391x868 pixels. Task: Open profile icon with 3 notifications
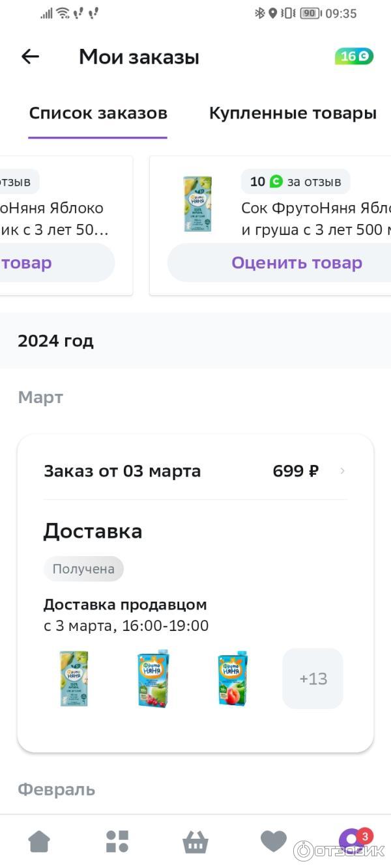coord(353,840)
